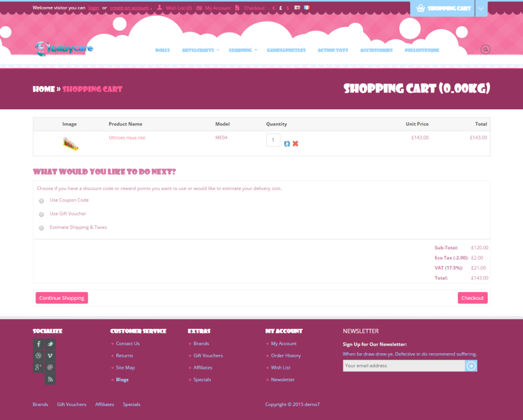Open Affiliates under the Extras column
The width and height of the screenshot is (523, 420).
203,368
